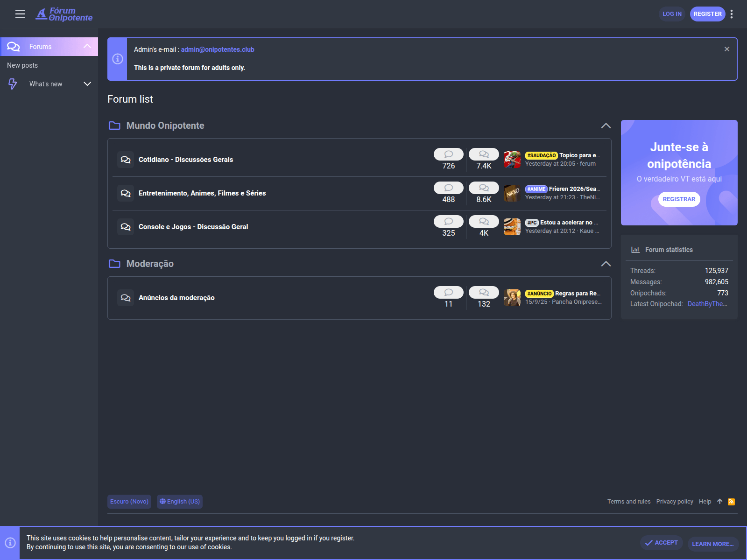Screen dimensions: 747x560
Task: Open New posts in the sidebar
Action: coord(22,65)
